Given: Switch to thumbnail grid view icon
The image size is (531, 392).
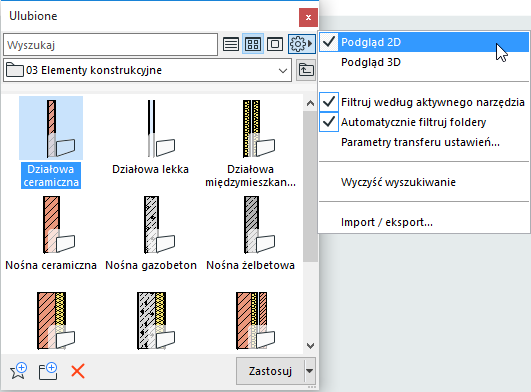Looking at the screenshot, I should 253,44.
